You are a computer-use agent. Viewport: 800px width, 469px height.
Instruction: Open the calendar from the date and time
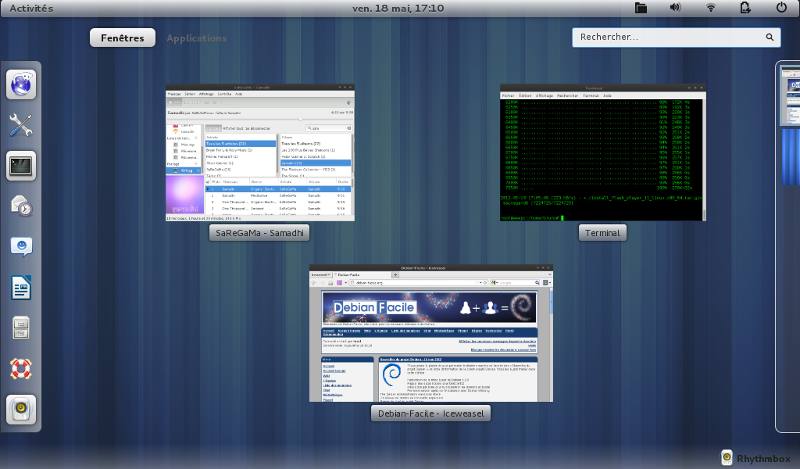pyautogui.click(x=398, y=8)
